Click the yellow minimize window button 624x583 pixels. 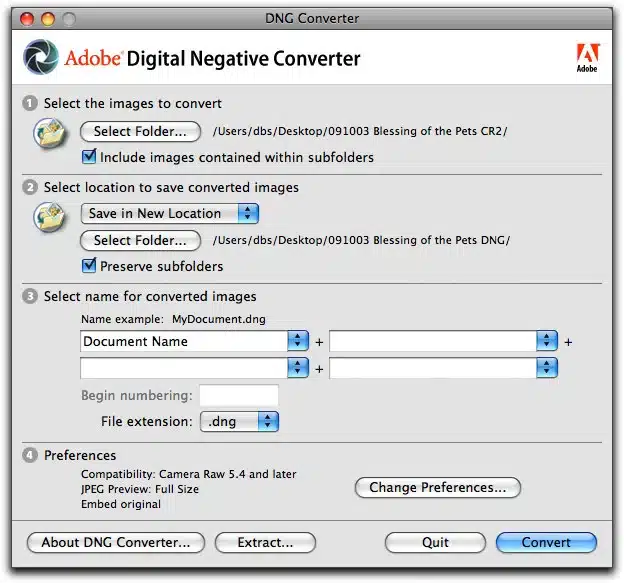pos(48,19)
